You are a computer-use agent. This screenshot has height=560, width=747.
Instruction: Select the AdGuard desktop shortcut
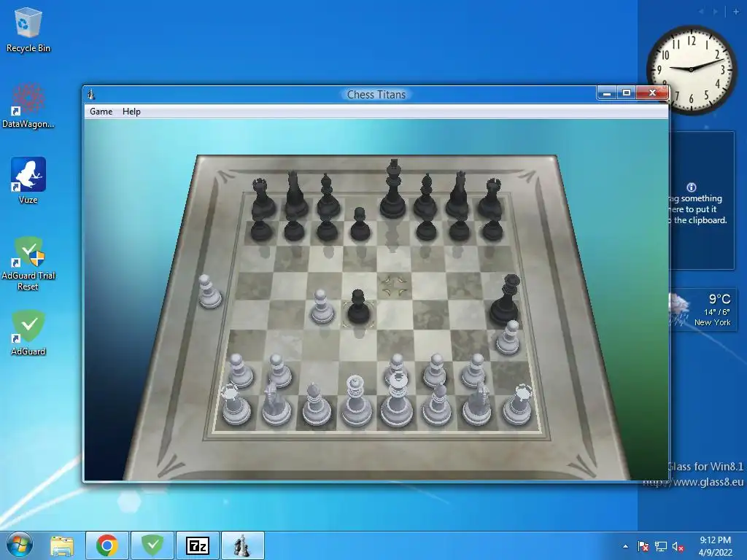[28, 332]
